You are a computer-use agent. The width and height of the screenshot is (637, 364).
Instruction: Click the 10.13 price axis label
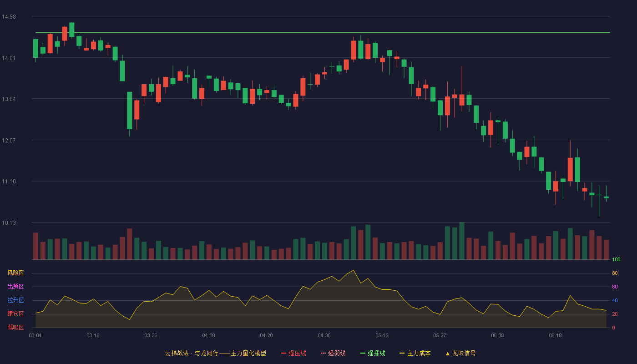pos(9,222)
